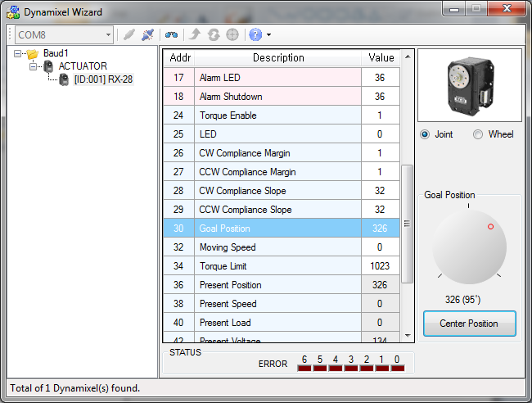
Task: Click the red goal position knob marker
Action: point(491,225)
